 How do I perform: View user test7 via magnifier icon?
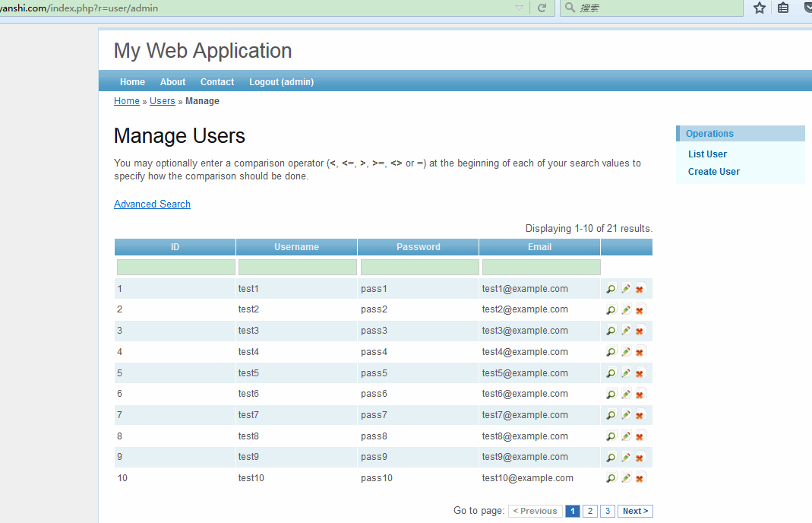(x=611, y=415)
